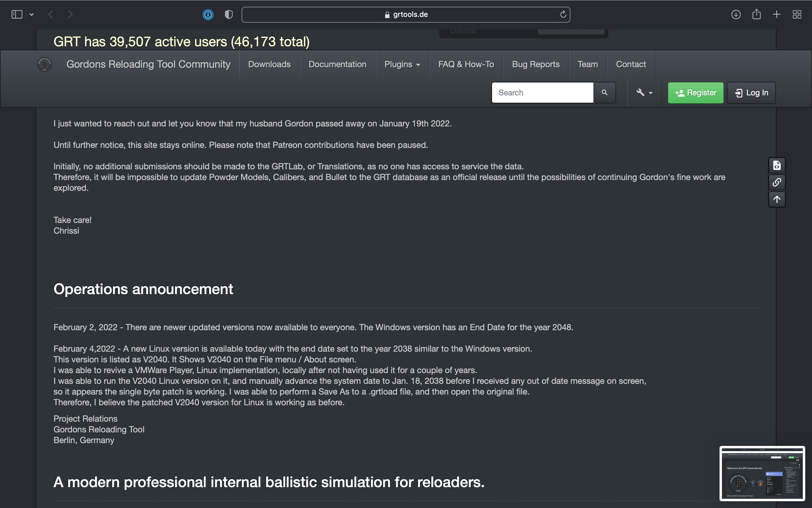
Task: Go back to the previous page
Action: coord(51,14)
